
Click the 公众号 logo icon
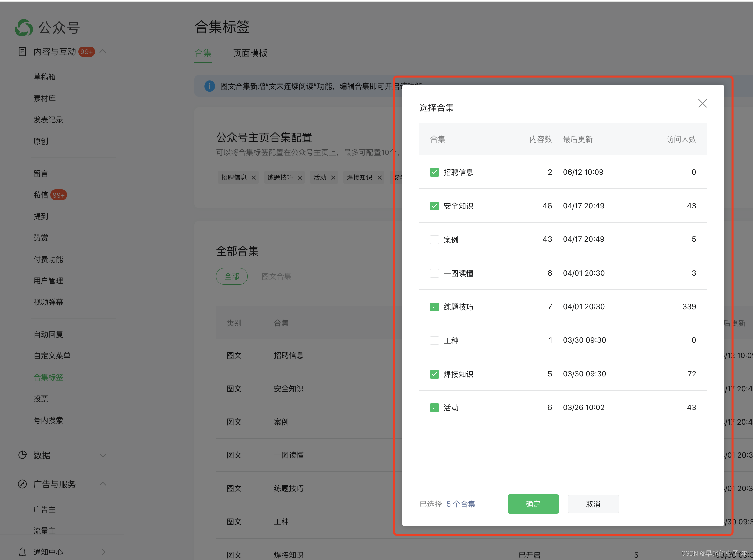[24, 27]
